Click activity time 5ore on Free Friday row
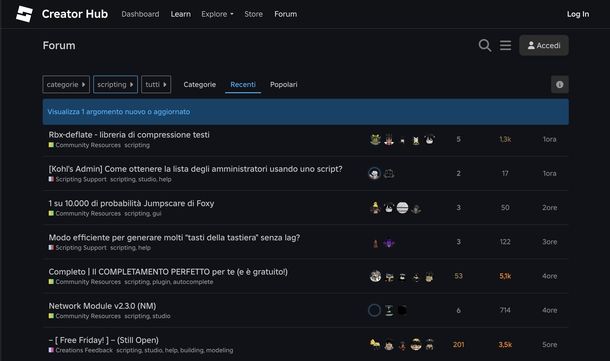 point(549,345)
